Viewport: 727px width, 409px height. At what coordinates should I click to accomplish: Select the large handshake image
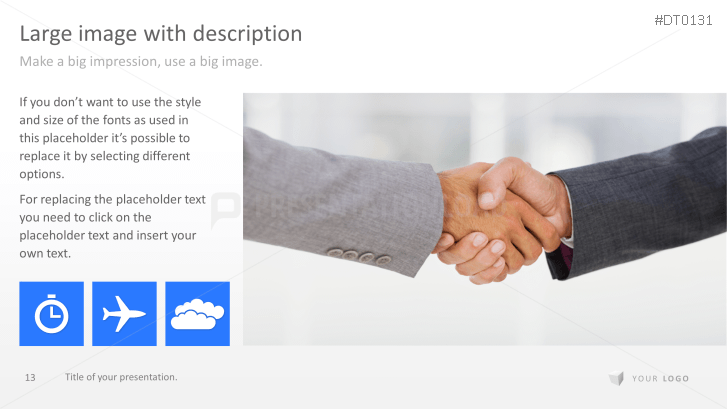[x=485, y=219]
